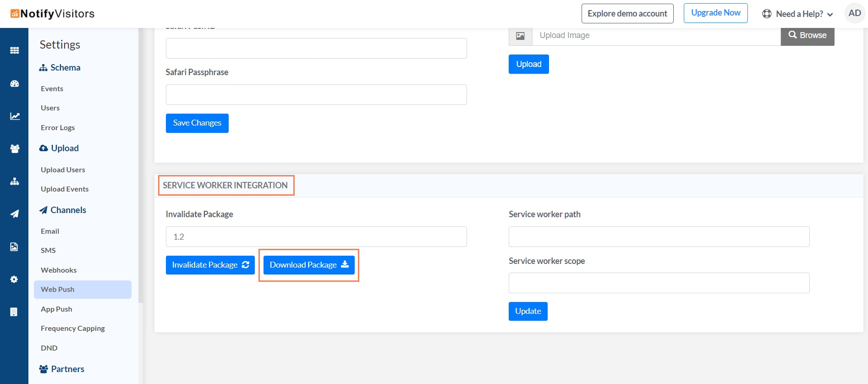This screenshot has height=384, width=868.
Task: Click the Download Package button
Action: click(x=309, y=265)
